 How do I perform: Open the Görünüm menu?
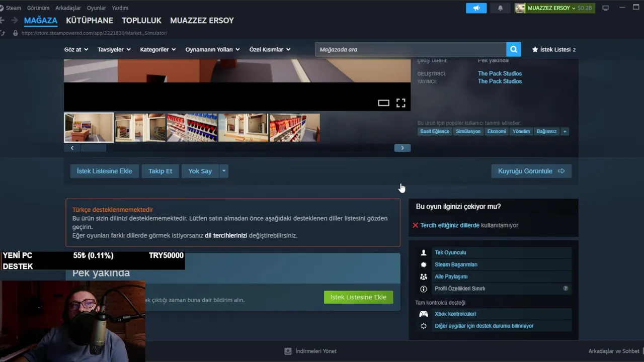click(38, 8)
